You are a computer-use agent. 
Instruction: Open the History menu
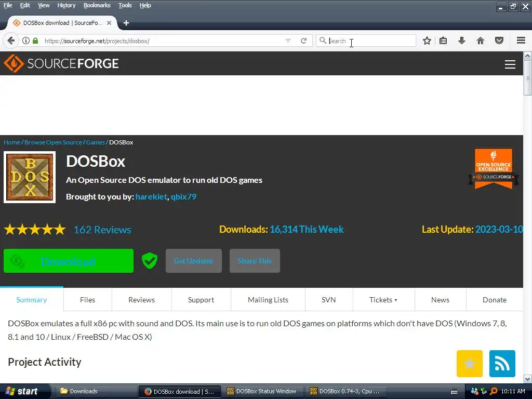point(66,5)
